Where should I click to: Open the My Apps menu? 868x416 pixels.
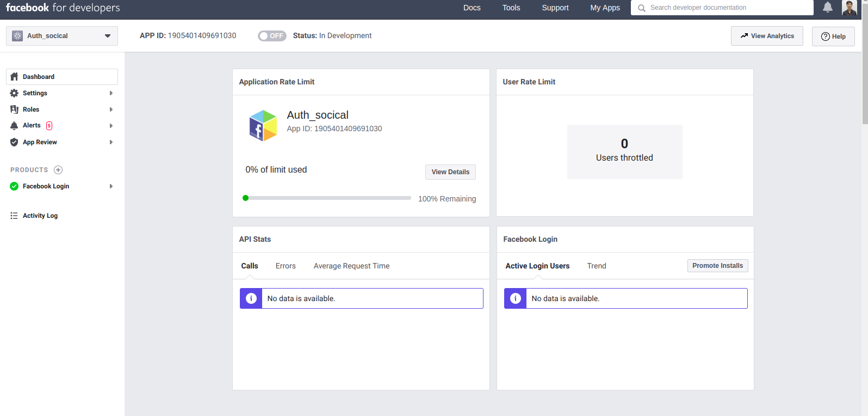(605, 8)
